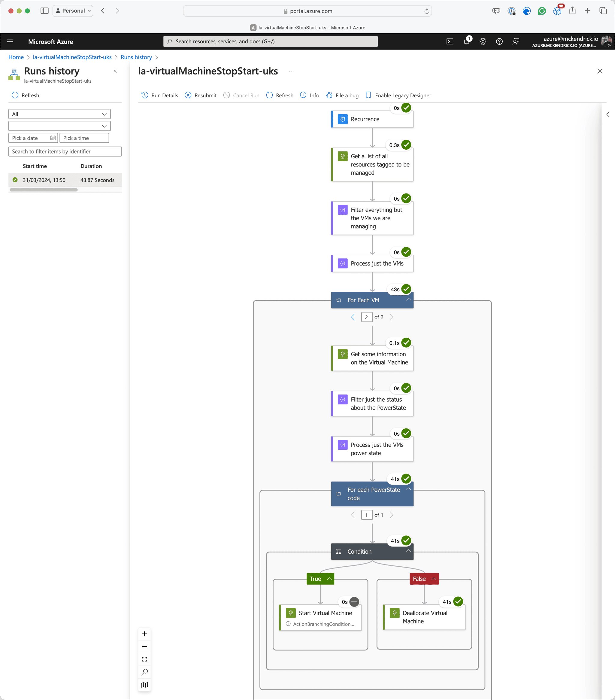Collapse the True branch

329,579
